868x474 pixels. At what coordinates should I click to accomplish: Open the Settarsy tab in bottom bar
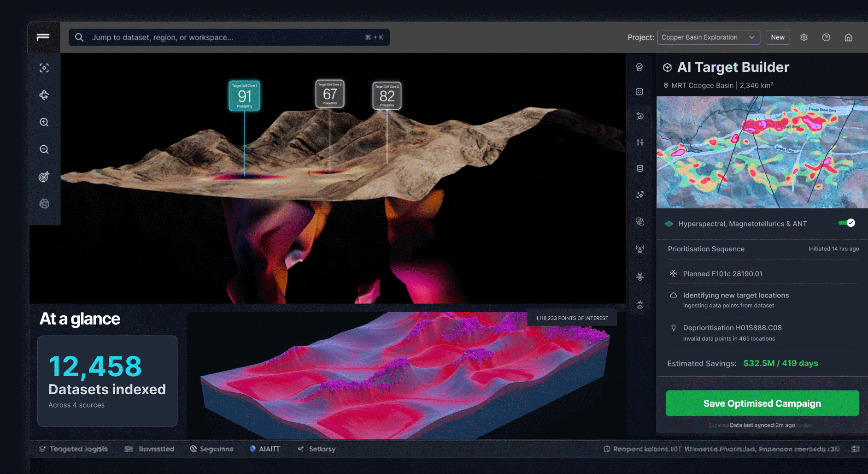(317, 449)
